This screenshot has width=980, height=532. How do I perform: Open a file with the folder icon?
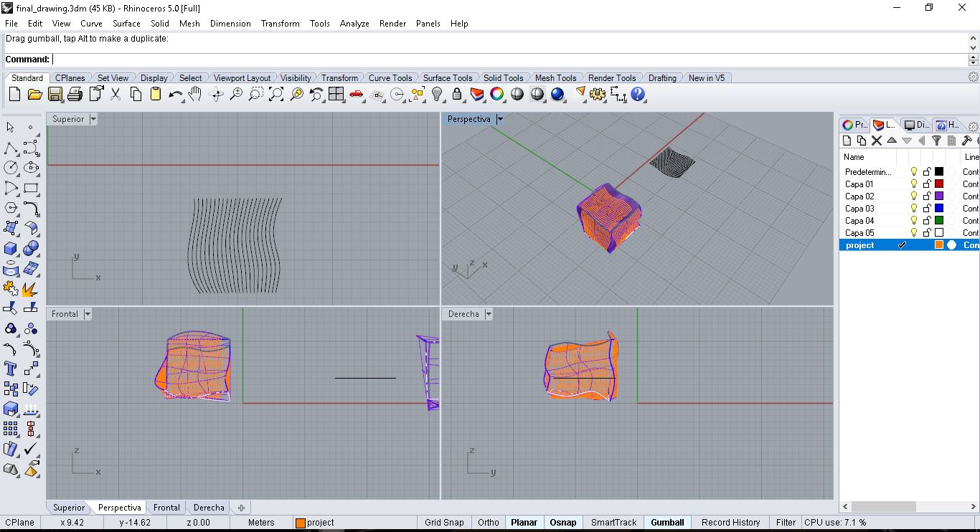pyautogui.click(x=34, y=94)
